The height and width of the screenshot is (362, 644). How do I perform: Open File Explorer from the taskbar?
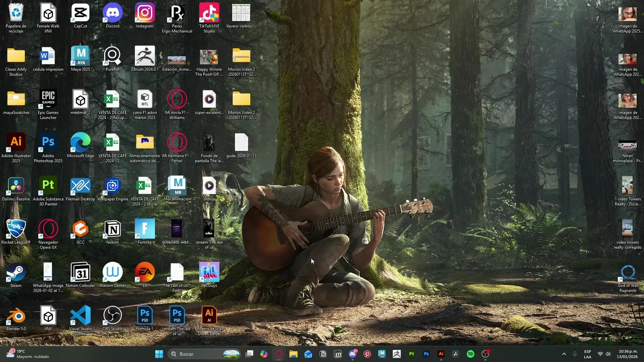click(x=293, y=354)
